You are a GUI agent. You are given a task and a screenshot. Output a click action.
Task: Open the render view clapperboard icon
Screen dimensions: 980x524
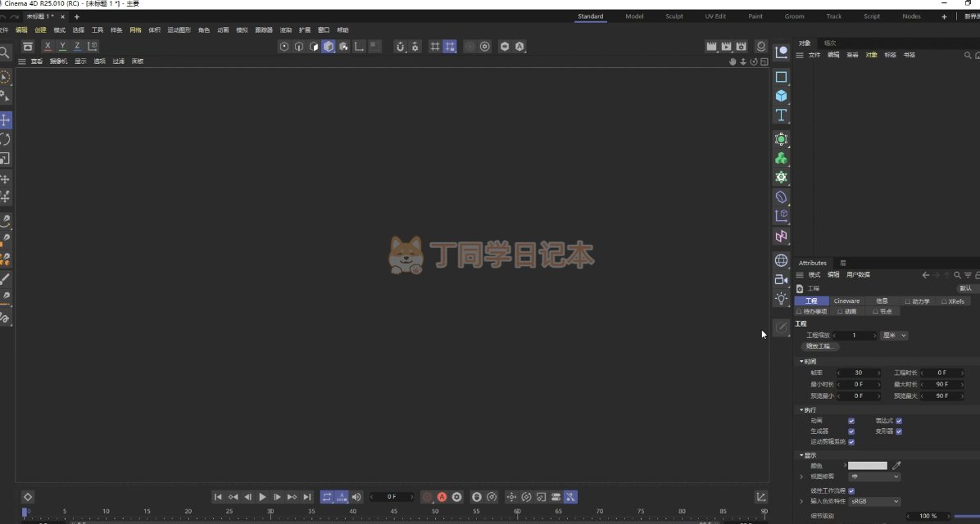[711, 46]
